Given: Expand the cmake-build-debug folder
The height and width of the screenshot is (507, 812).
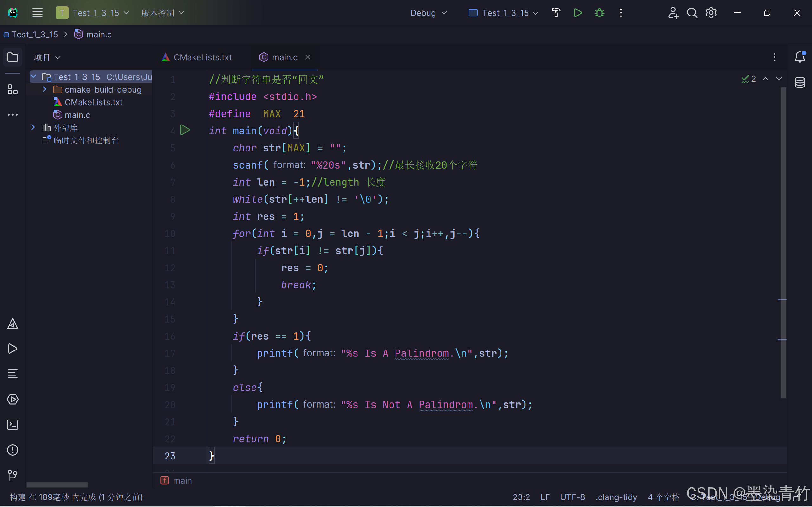Looking at the screenshot, I should tap(44, 89).
